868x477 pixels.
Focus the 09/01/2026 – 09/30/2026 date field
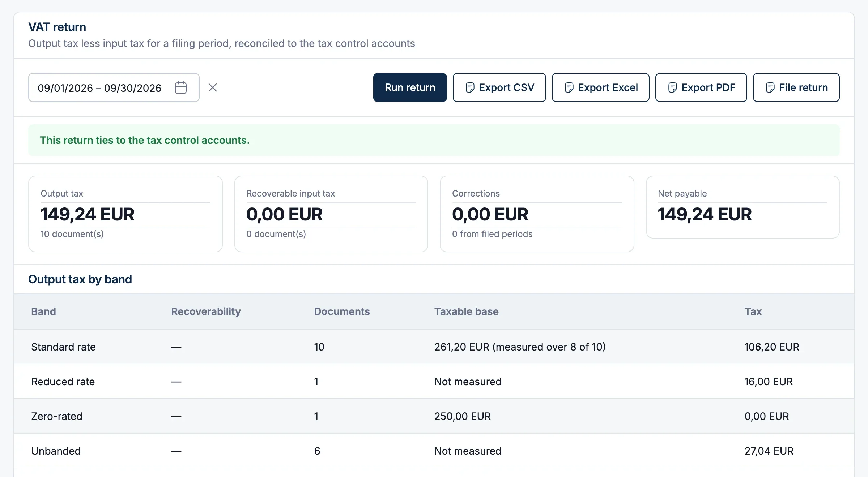coord(114,87)
